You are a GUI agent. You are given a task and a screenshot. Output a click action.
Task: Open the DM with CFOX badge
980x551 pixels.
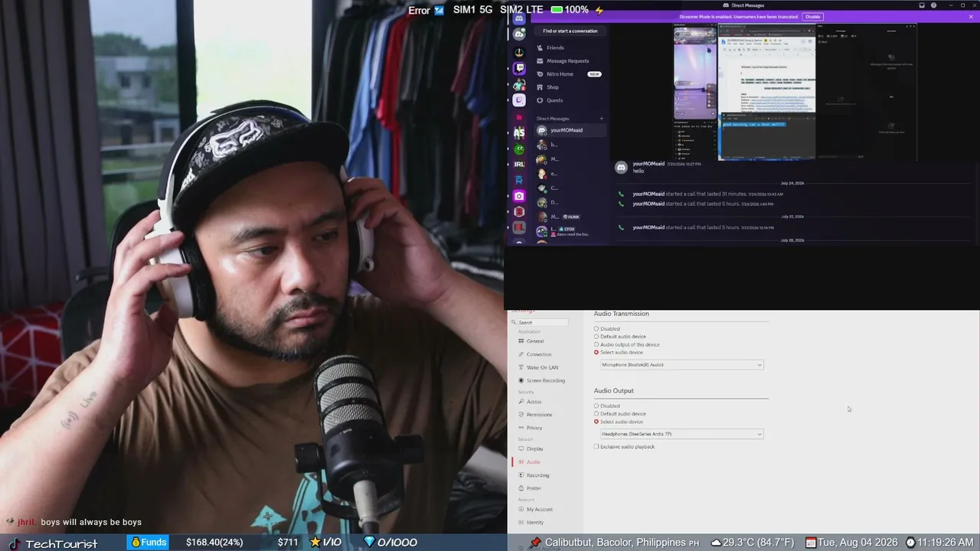tap(570, 231)
